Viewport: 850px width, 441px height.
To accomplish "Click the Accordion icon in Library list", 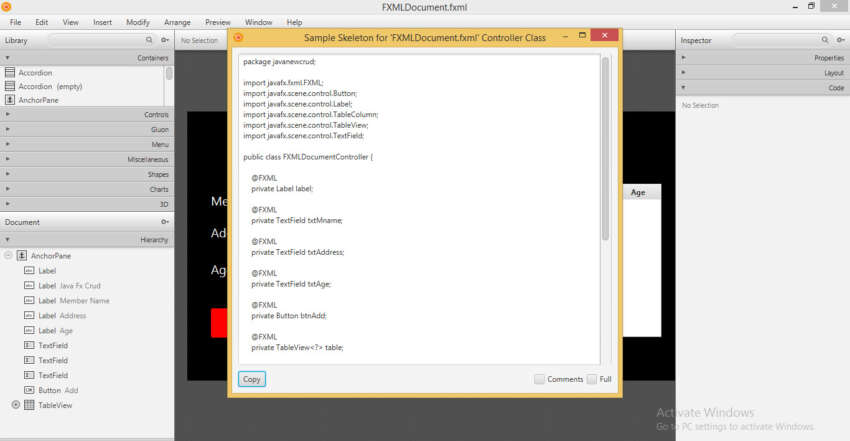I will click(10, 73).
